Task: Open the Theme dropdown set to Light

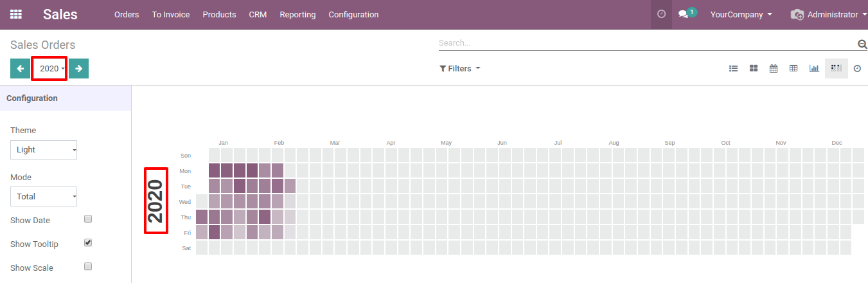Action: tap(44, 150)
